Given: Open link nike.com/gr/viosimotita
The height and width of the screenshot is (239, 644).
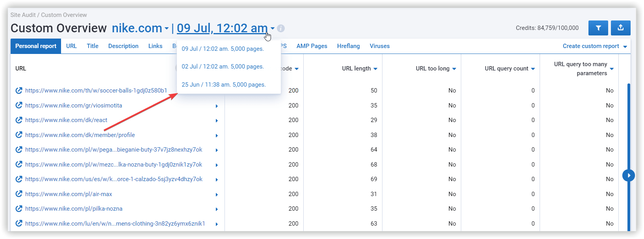Looking at the screenshot, I should pos(74,106).
